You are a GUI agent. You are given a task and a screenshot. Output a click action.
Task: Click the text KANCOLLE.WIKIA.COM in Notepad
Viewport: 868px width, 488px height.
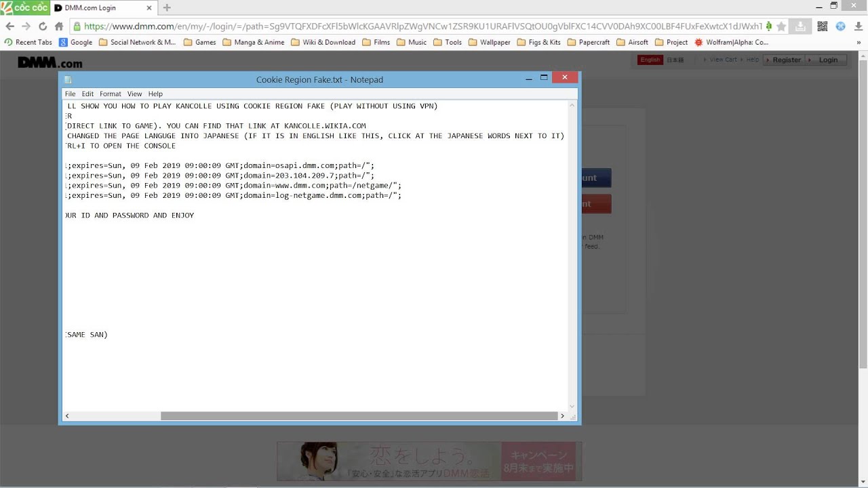tap(325, 126)
